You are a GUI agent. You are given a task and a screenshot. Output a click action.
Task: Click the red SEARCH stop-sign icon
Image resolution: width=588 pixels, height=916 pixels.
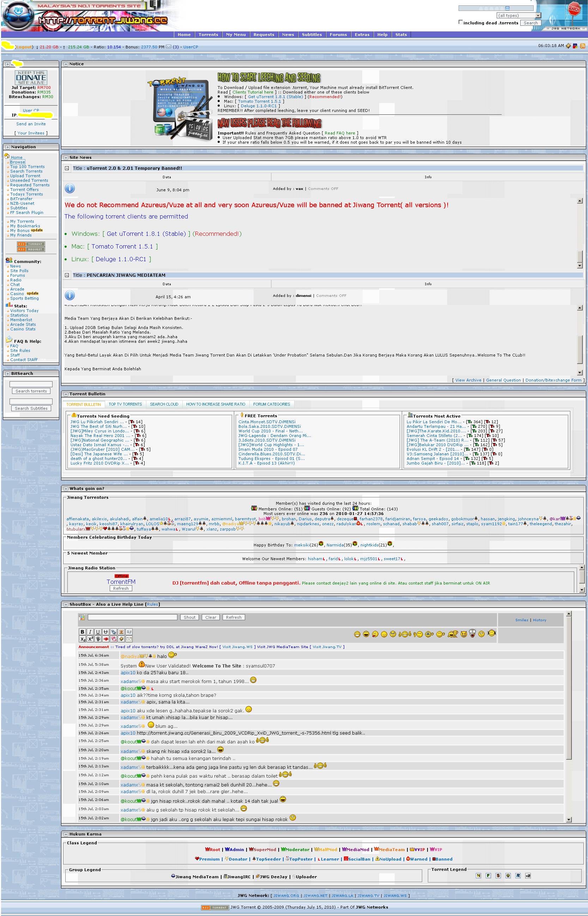[x=574, y=9]
